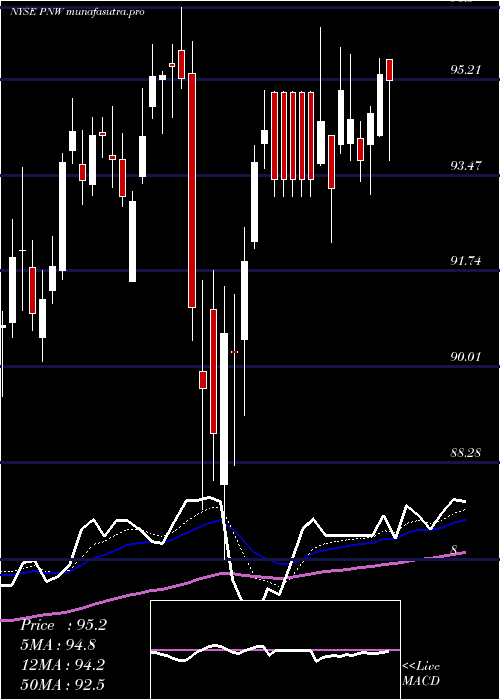The width and height of the screenshot is (500, 700).
Task: Click the <<Live MACD label
Action: pos(421,673)
